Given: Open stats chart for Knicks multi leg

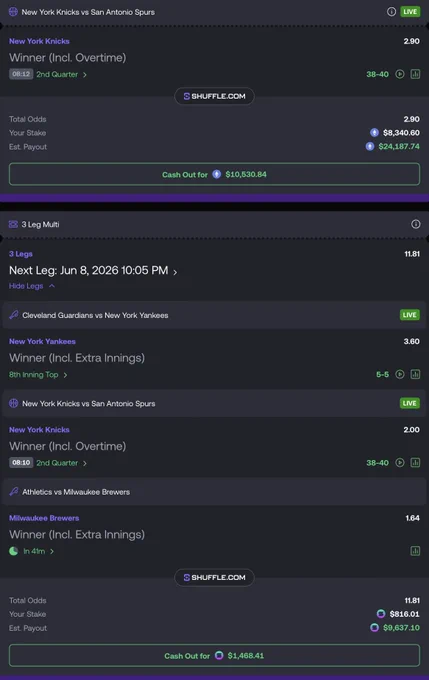Looking at the screenshot, I should click(x=415, y=463).
